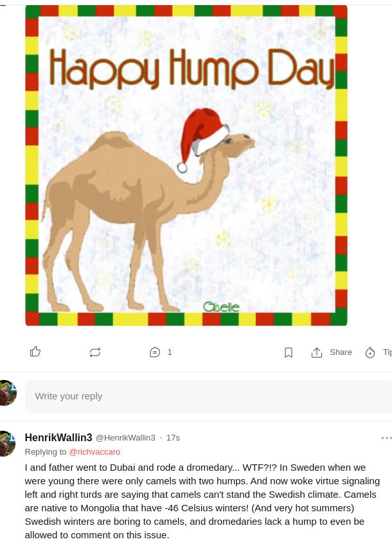Click the 17s timestamp of the reply

click(x=173, y=438)
